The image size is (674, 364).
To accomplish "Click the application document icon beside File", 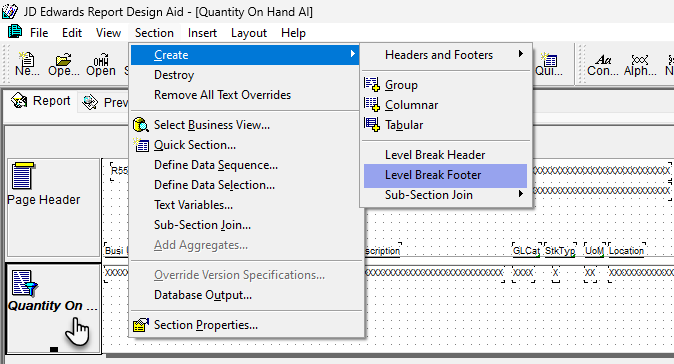I will (15, 32).
